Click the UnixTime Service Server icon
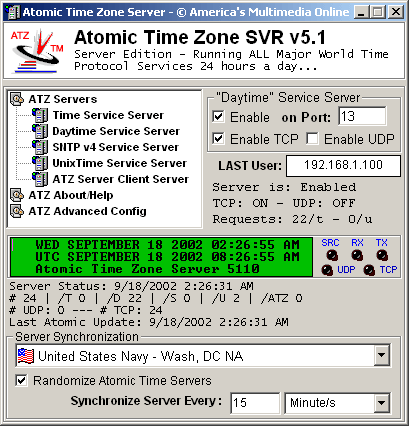Image resolution: width=409 pixels, height=426 pixels. [40, 163]
